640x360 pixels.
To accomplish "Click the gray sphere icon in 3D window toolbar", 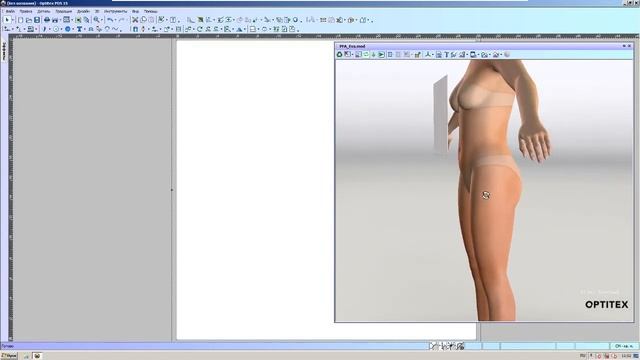I will tap(507, 54).
